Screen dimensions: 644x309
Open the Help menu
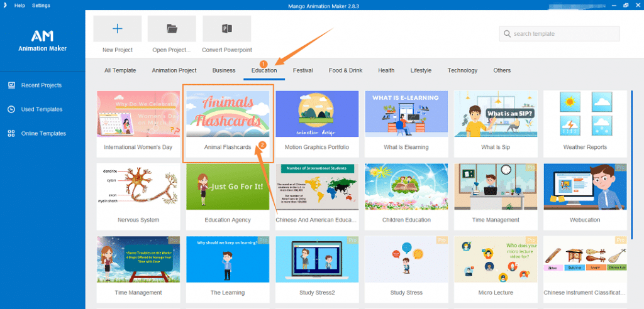point(19,6)
